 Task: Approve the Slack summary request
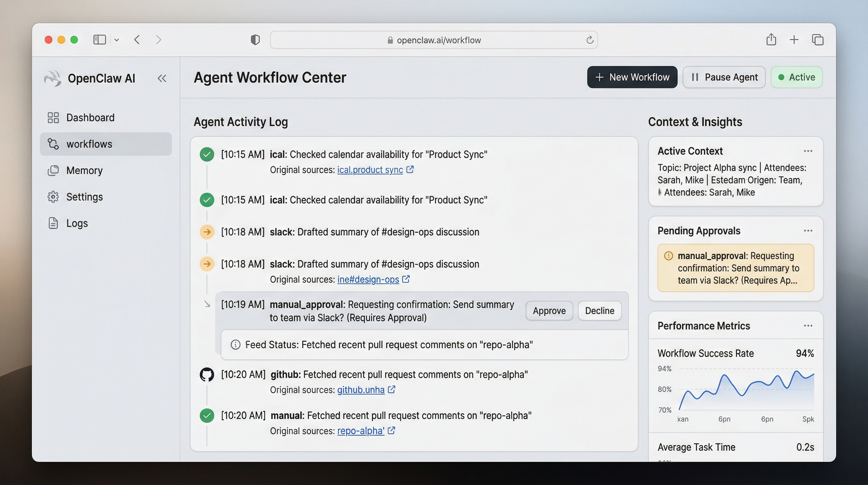tap(549, 311)
